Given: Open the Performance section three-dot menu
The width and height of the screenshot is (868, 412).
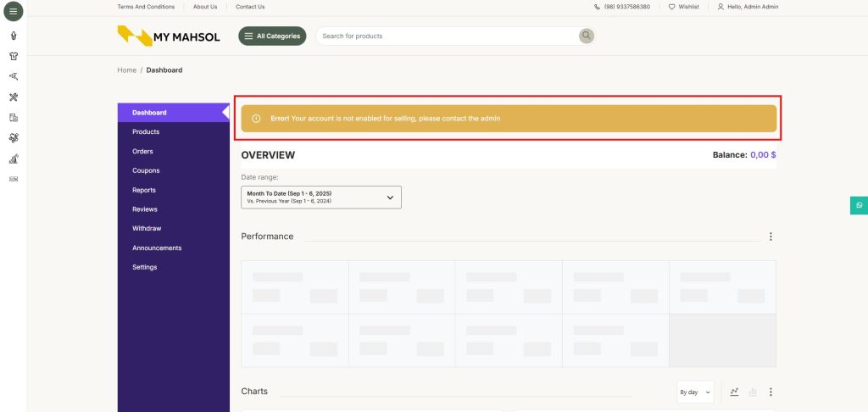Looking at the screenshot, I should point(770,237).
